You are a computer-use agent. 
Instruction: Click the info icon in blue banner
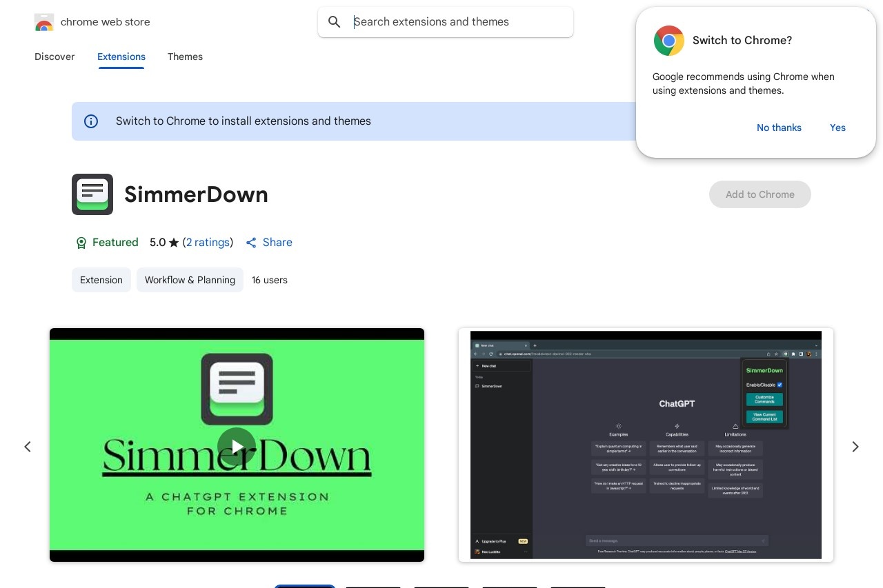91,121
